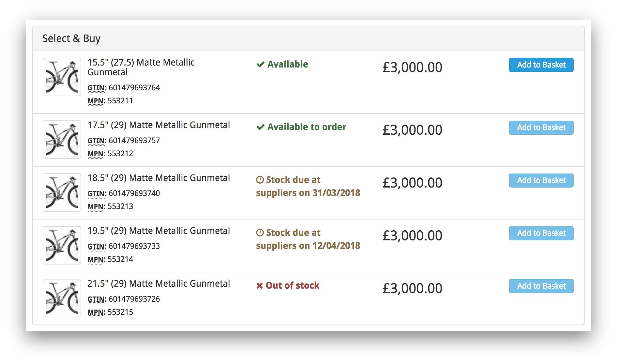The height and width of the screenshot is (364, 617).
Task: Add the 21.5" bike to basket
Action: (x=541, y=286)
